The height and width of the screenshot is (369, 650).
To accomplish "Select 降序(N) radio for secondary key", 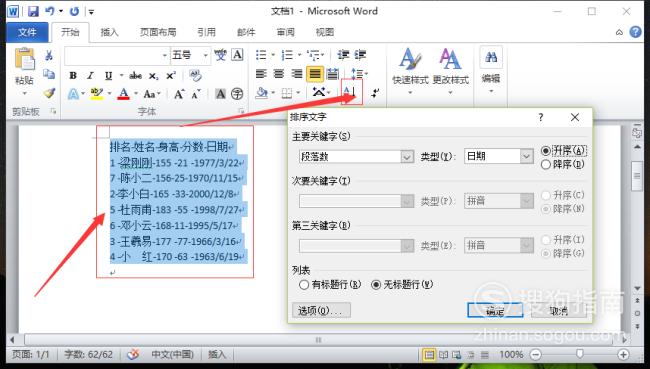I will click(x=546, y=209).
